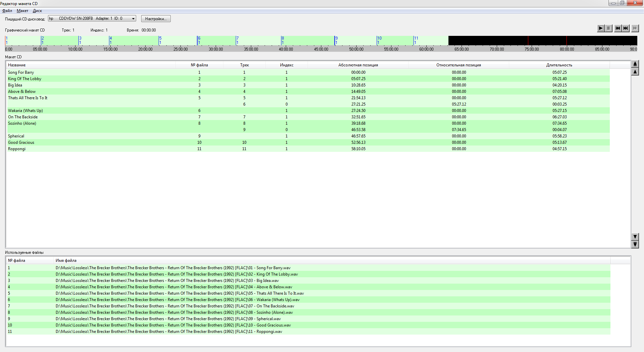Click track 5 marker on timeline
Screen dimensions: 644x352
point(160,40)
